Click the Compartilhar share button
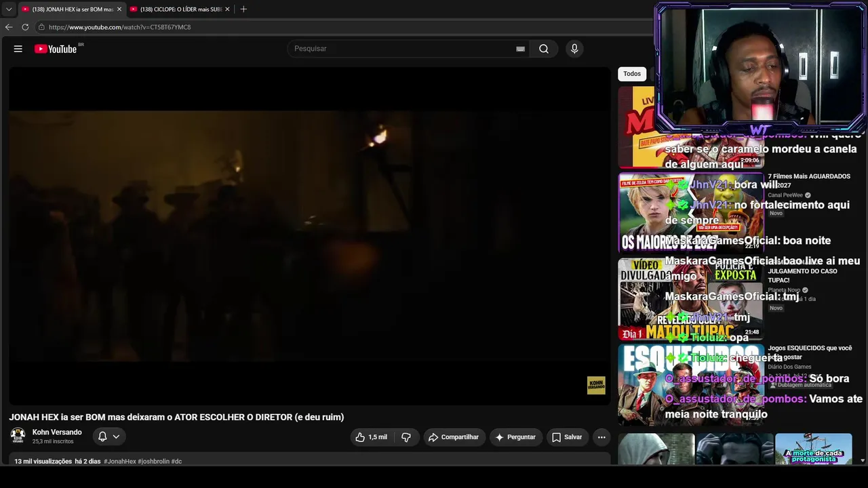 point(454,437)
